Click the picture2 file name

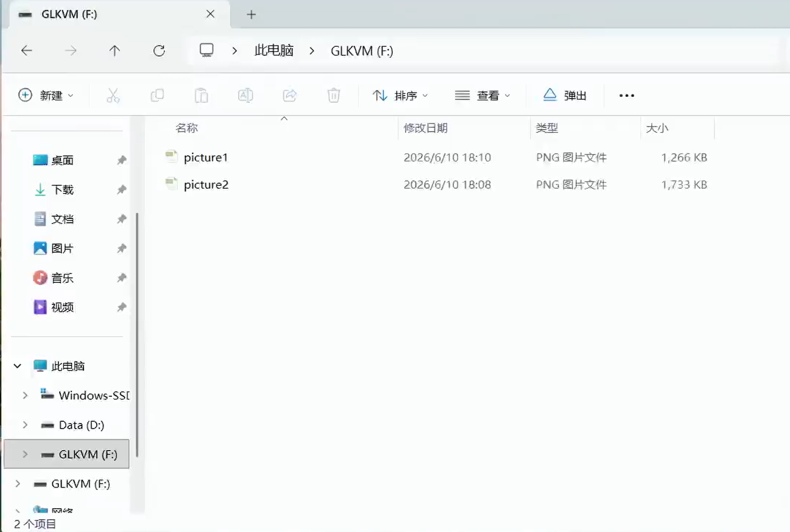coord(206,184)
